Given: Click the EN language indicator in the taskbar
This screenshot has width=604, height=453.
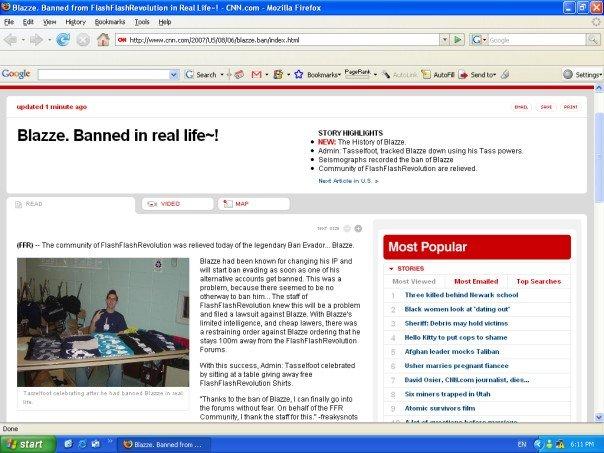Looking at the screenshot, I should coord(522,444).
